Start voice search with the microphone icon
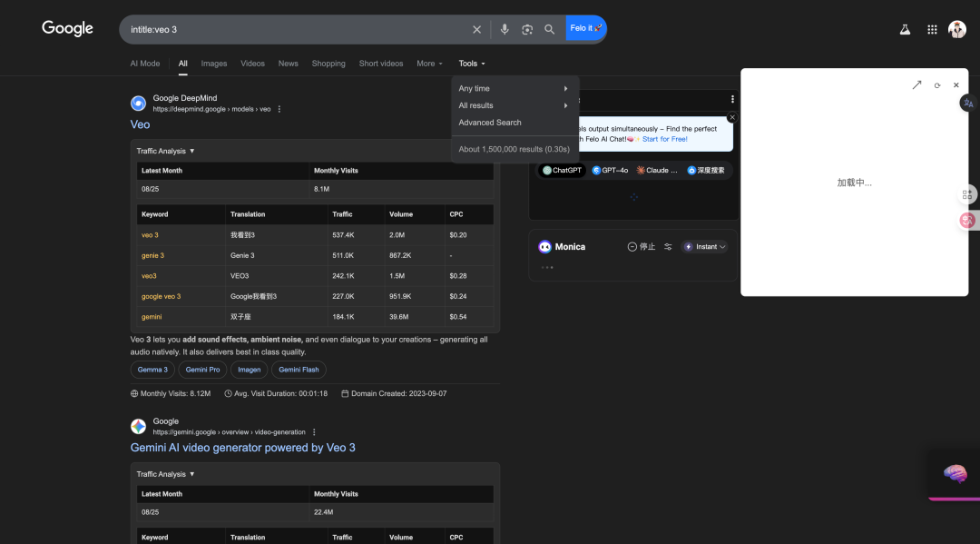 pyautogui.click(x=505, y=29)
